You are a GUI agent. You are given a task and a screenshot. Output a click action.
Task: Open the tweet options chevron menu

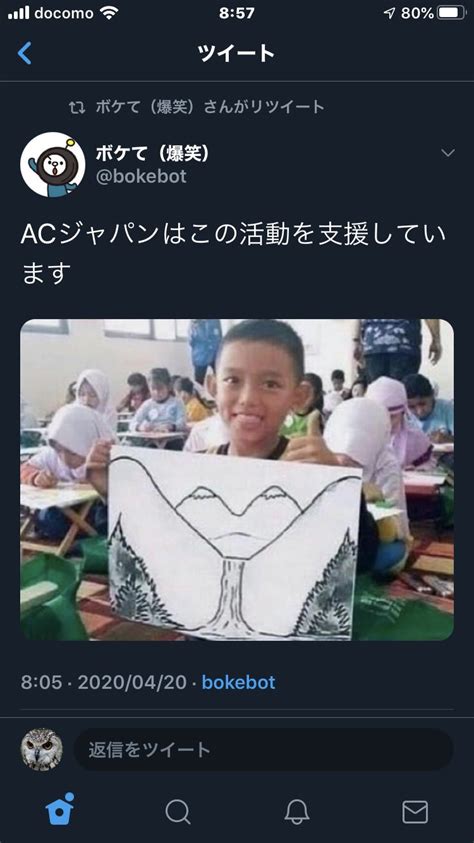(x=448, y=153)
